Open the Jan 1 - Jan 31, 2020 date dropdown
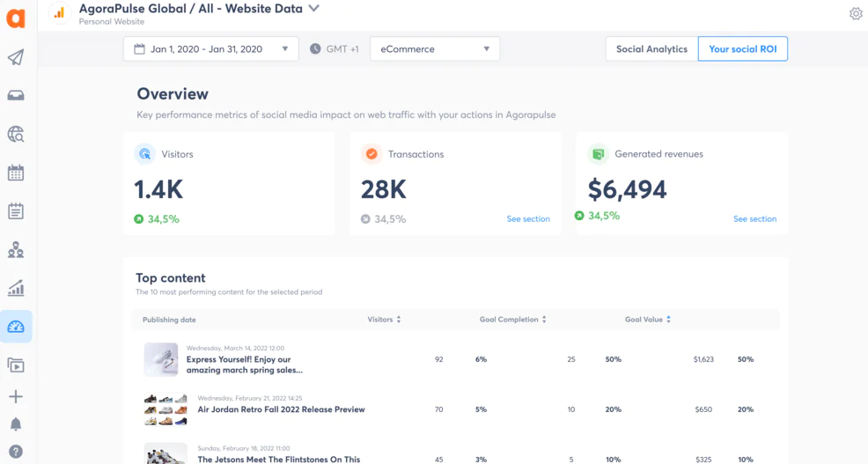Screen dimensions: 868x464 [211, 48]
